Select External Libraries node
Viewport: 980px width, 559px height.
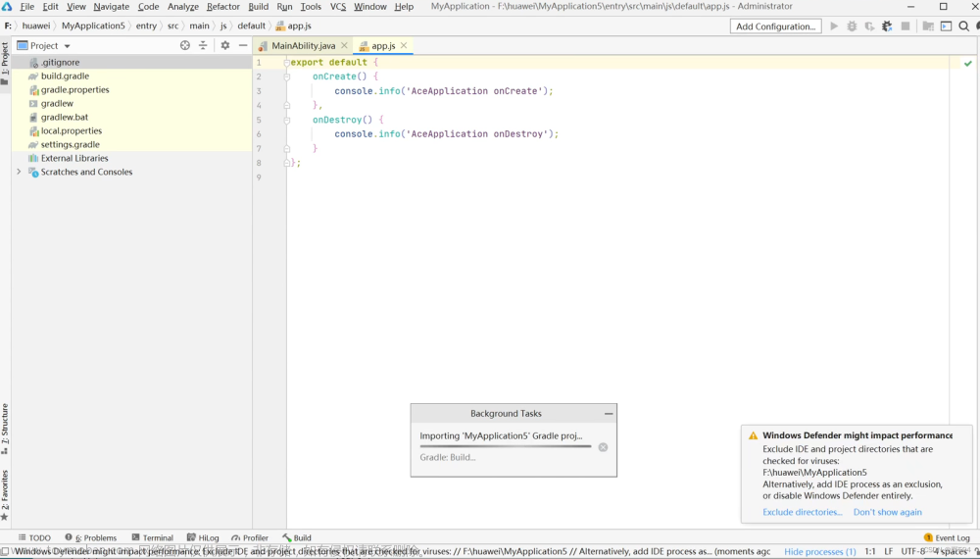132,159
